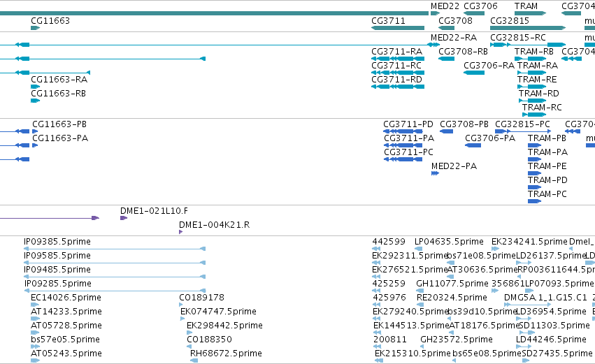Click EST IP09285.5prime
The height and width of the screenshot is (364, 595).
point(58,284)
